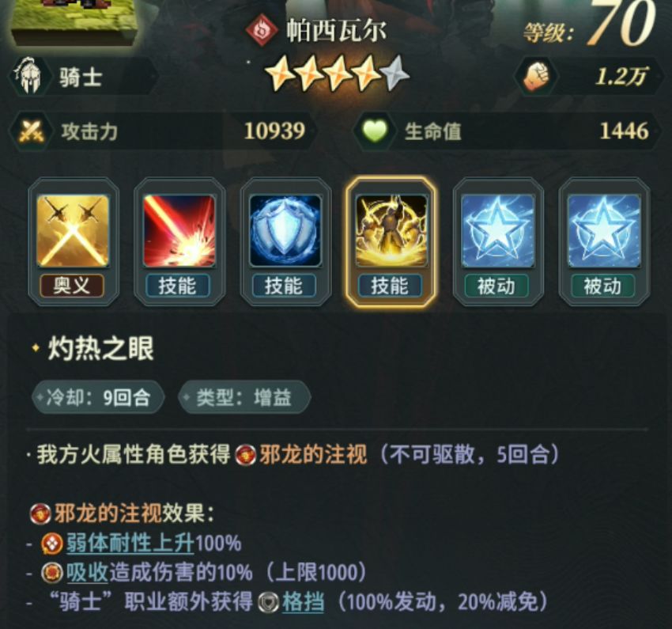Select the blue shield 技能 skill icon
This screenshot has height=629, width=672.
click(285, 231)
